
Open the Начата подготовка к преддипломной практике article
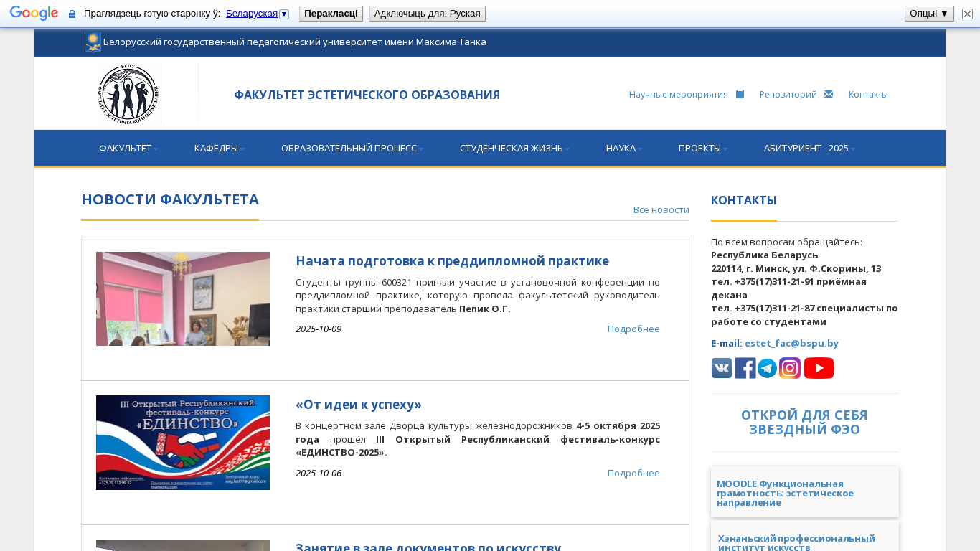click(x=452, y=260)
